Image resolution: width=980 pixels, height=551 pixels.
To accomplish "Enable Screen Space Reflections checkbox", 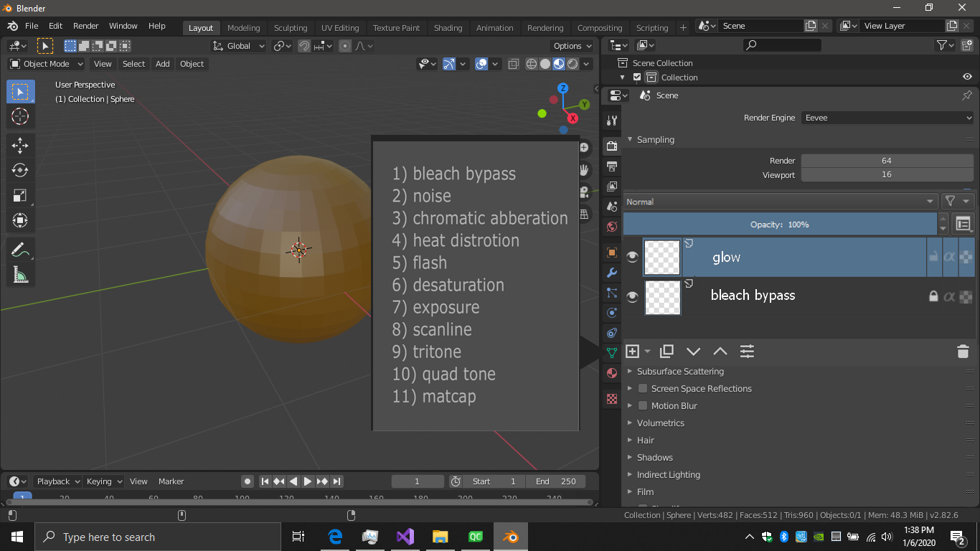I will [643, 389].
